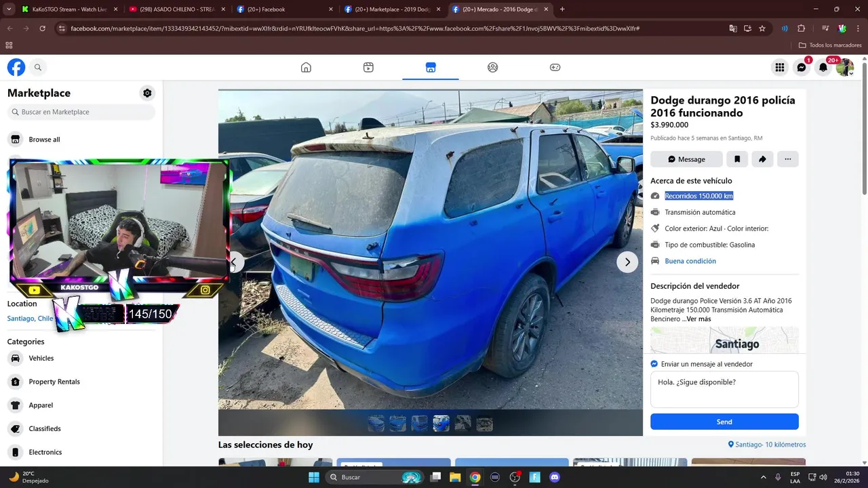Click the Instagram icon on stream overlay
868x488 pixels.
(205, 290)
